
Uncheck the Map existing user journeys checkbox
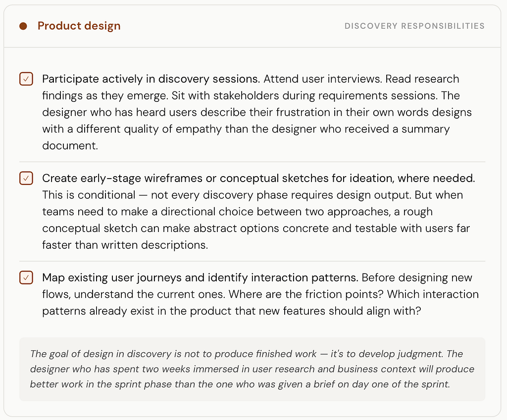click(x=26, y=278)
